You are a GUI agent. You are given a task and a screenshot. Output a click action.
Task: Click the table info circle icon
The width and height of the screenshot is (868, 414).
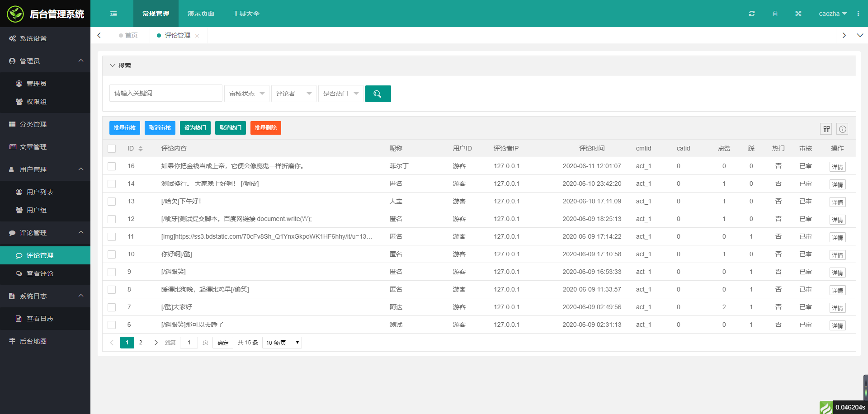click(842, 129)
